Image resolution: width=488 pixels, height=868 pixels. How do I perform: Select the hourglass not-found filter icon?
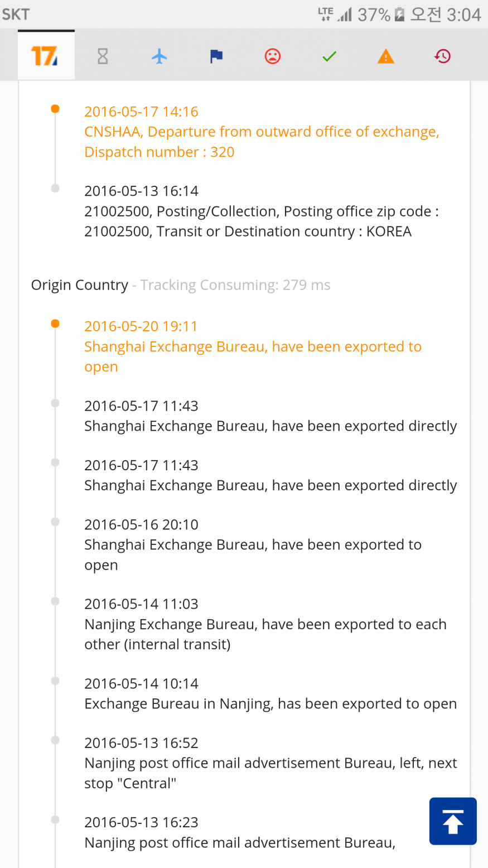pos(103,56)
